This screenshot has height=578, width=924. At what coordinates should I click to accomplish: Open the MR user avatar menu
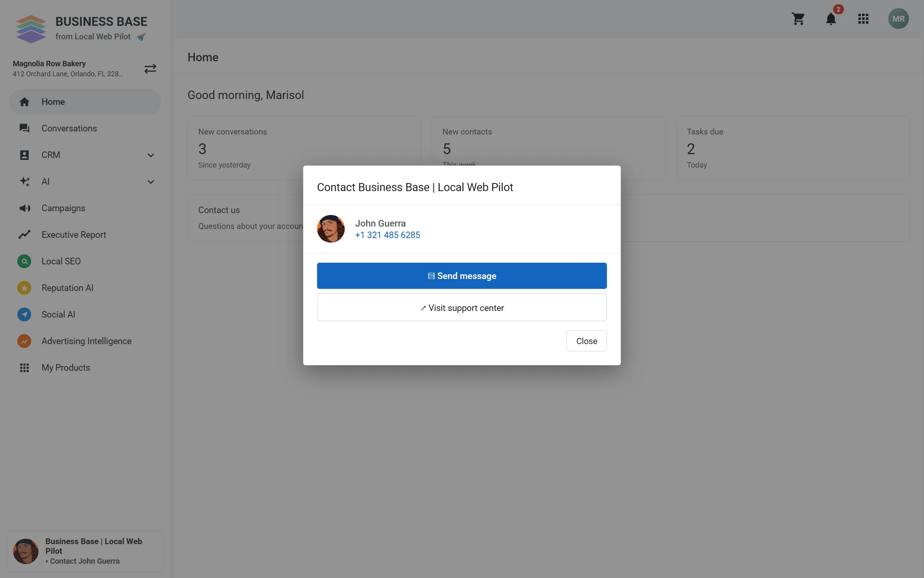(898, 19)
